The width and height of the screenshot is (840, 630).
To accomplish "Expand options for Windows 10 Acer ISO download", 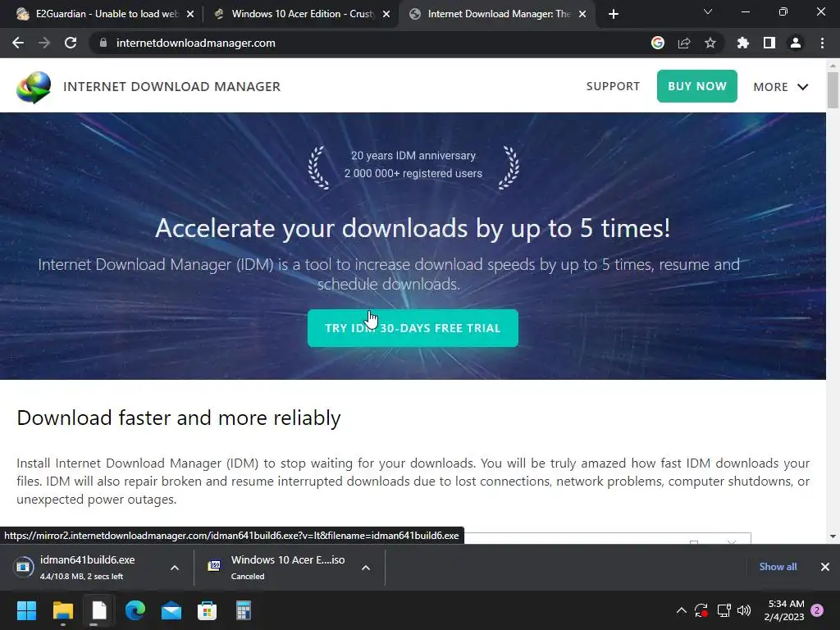I will [x=366, y=568].
